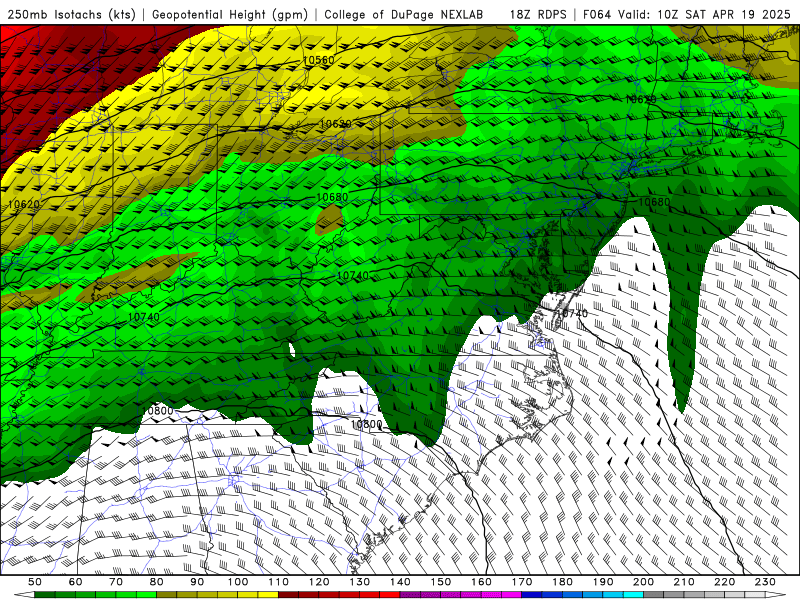The height and width of the screenshot is (600, 800).
Task: Click the 130 tick label on the color bar
Action: (x=360, y=582)
